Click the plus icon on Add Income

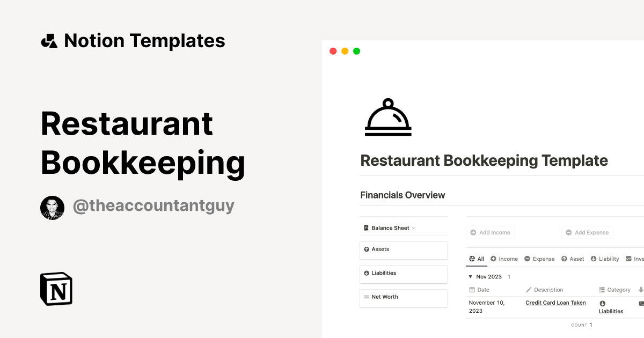pyautogui.click(x=474, y=232)
